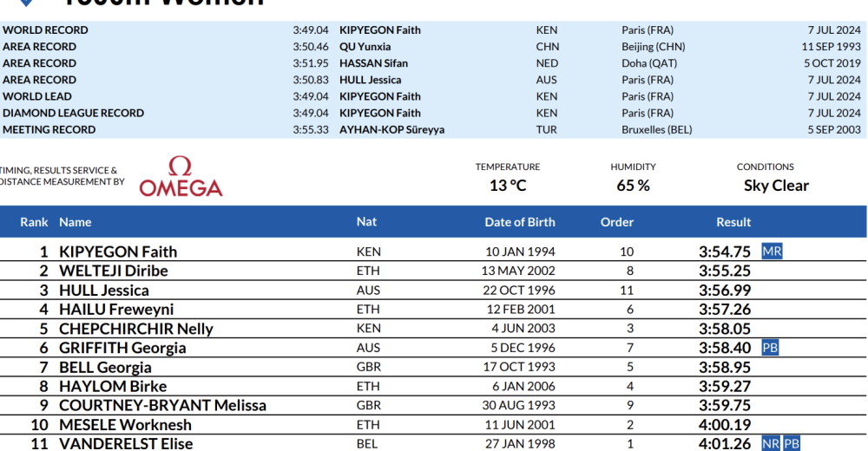Viewport: 868px width, 451px height.
Task: Select the Date of Birth column header
Action: [x=520, y=222]
